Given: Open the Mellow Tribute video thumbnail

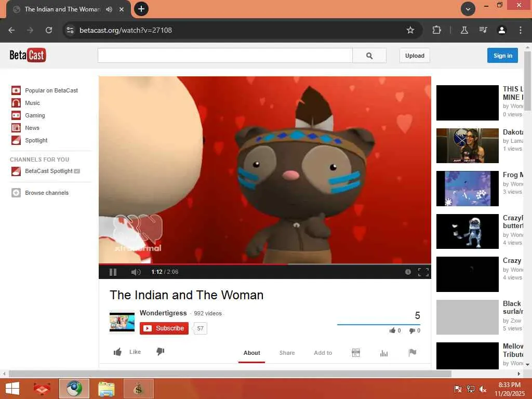Looking at the screenshot, I should [467, 355].
